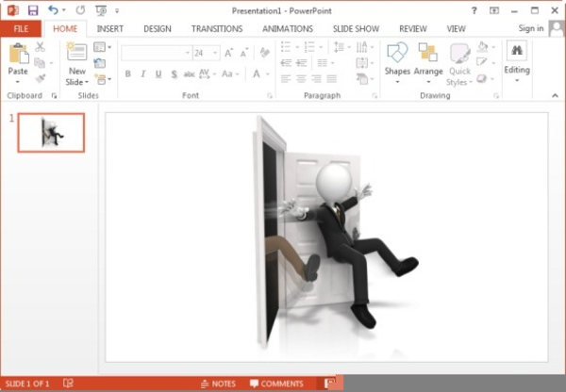Click the Save icon in quick access toolbar
566x392 pixels.
[32, 10]
